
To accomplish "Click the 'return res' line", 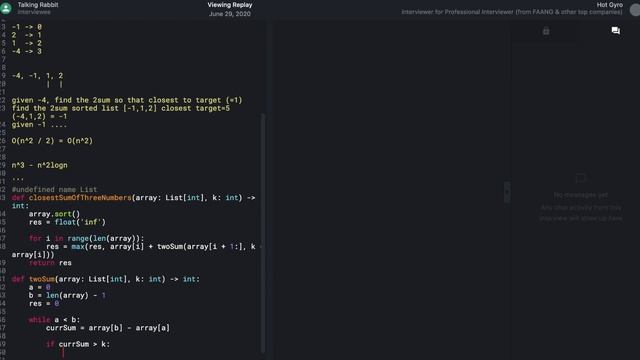I will [50, 263].
